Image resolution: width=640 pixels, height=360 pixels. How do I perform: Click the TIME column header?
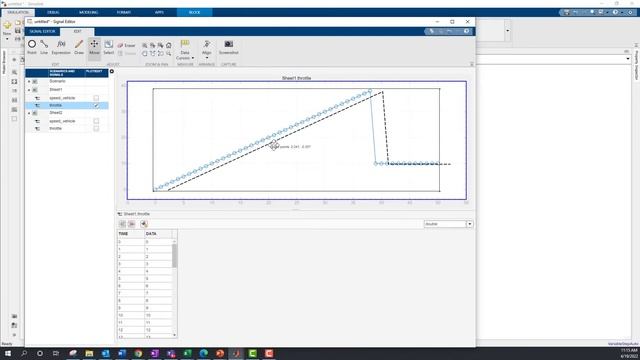point(131,233)
